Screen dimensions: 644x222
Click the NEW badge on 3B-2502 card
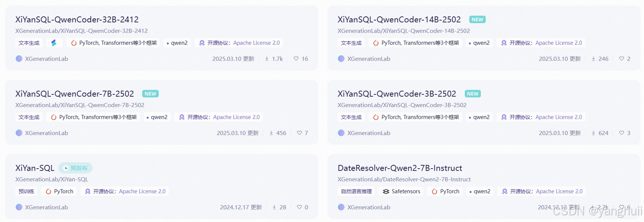[x=473, y=94]
